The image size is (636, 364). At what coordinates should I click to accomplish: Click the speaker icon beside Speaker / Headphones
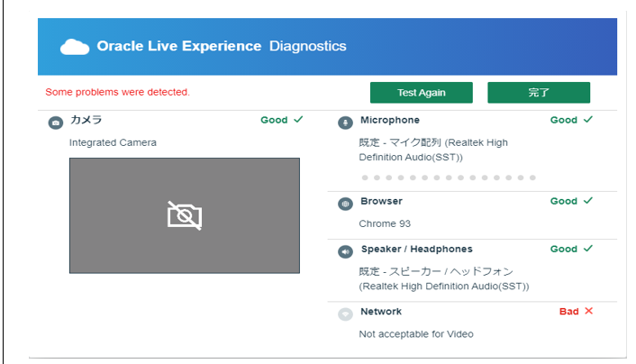tap(345, 251)
